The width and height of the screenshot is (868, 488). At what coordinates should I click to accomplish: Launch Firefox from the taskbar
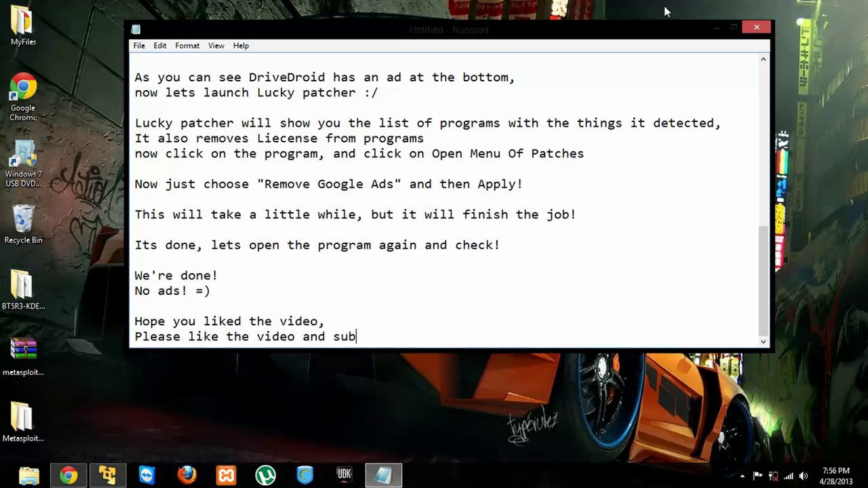[187, 475]
